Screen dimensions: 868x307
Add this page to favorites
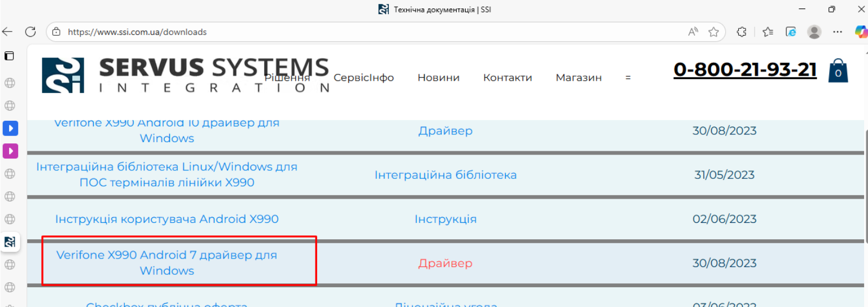[x=713, y=32]
